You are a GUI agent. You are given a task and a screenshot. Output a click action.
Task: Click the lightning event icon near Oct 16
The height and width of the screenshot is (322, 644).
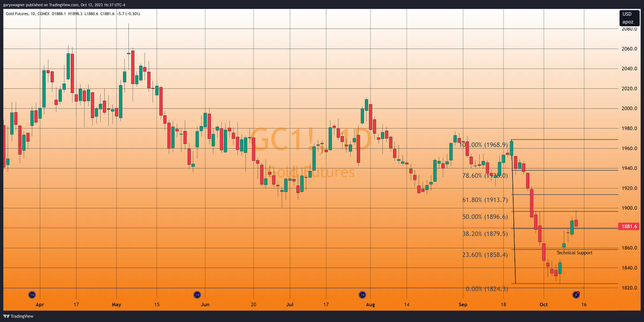pos(576,295)
